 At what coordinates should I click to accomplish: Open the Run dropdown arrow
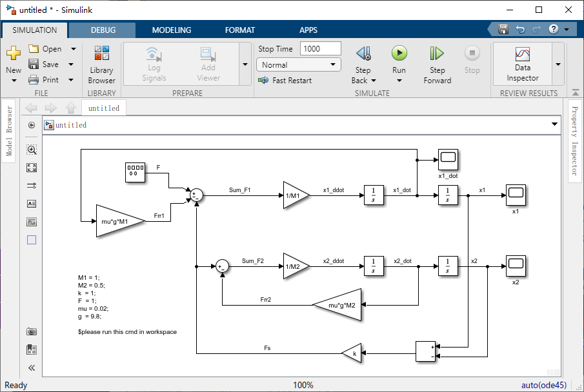coord(399,81)
